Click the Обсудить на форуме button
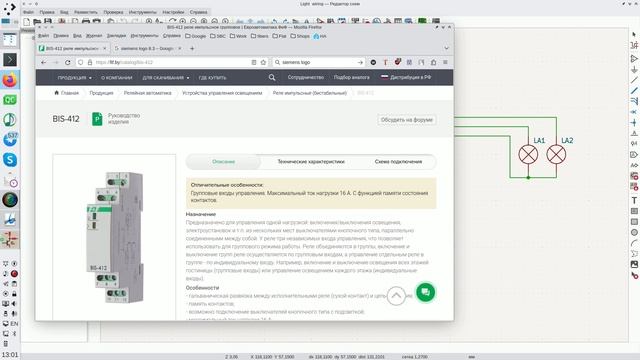Screen dimensions: 640x360 [407, 120]
